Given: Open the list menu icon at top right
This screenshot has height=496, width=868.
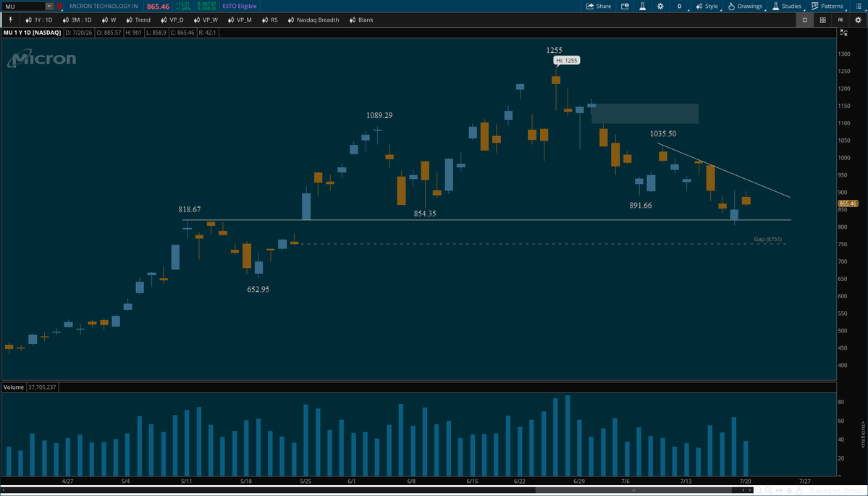Looking at the screenshot, I should coord(858,6).
